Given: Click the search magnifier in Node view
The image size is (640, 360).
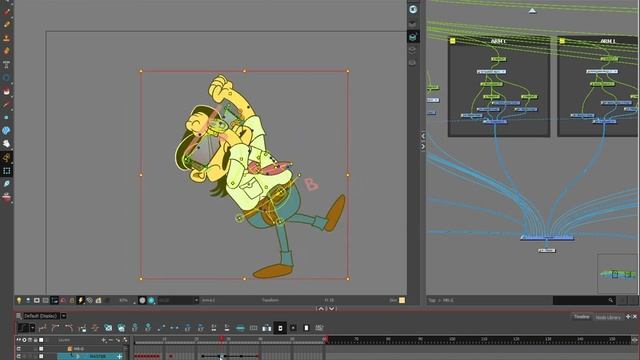Looking at the screenshot, I should coord(611,300).
